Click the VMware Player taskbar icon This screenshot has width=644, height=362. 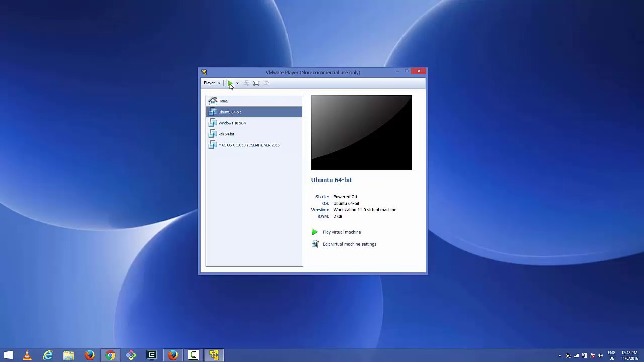tap(214, 355)
